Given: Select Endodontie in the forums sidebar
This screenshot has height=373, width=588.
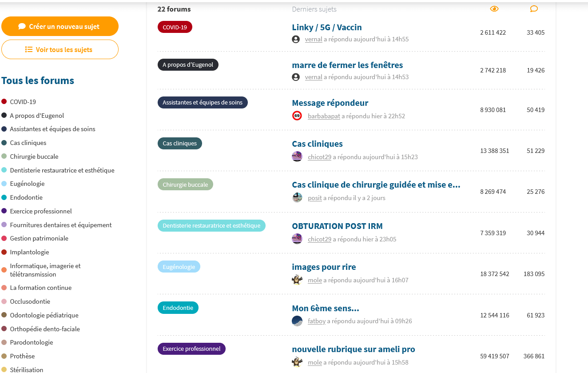Looking at the screenshot, I should tap(26, 197).
